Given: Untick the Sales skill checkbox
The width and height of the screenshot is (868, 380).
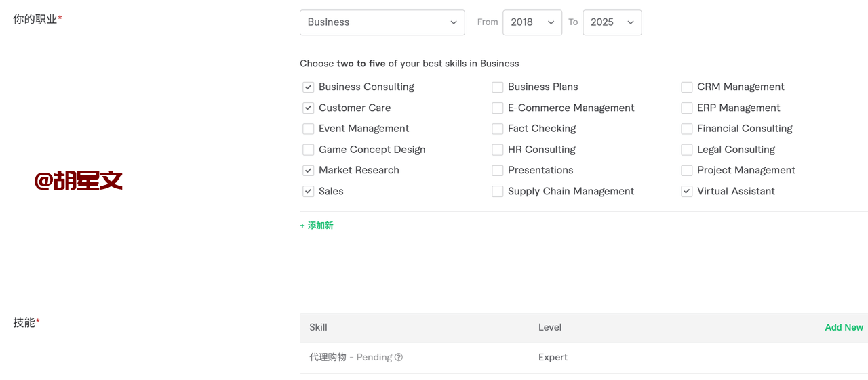Looking at the screenshot, I should pos(309,192).
